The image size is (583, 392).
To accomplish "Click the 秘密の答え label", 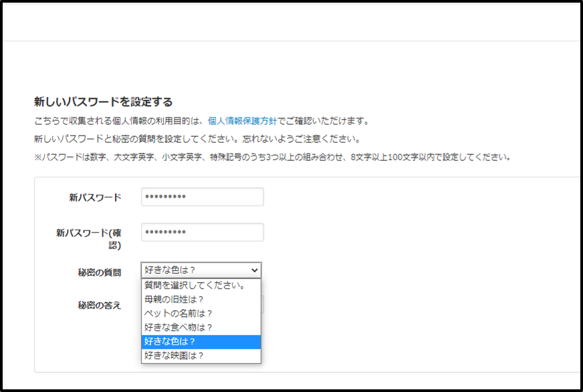I will tap(99, 305).
